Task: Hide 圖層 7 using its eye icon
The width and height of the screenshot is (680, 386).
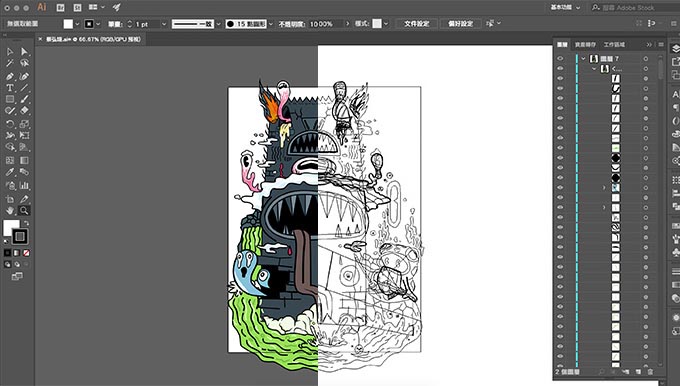Action: (560, 58)
